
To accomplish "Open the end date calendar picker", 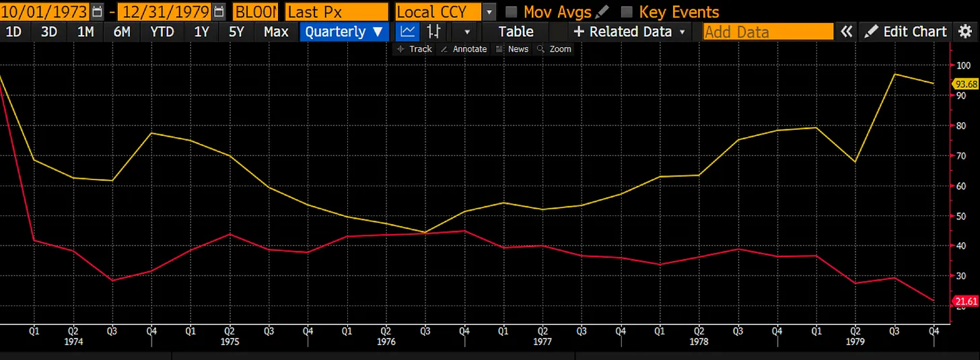I will [219, 11].
